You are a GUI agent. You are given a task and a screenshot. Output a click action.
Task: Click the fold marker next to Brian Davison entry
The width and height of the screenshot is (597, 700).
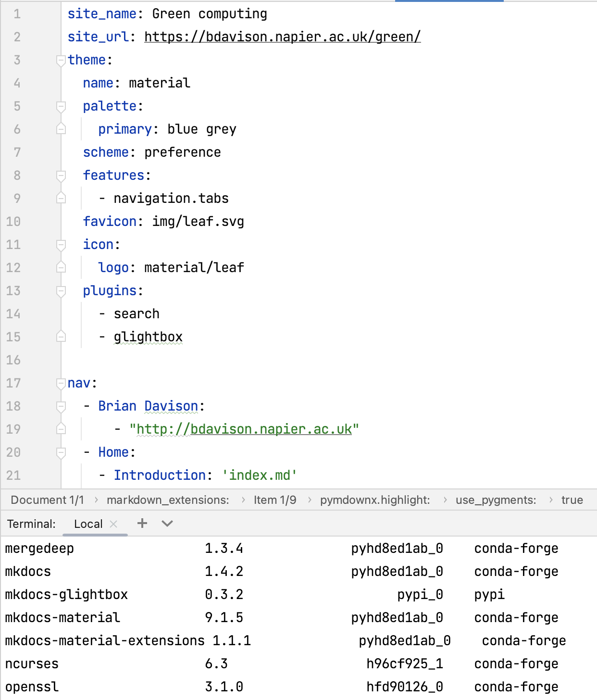tap(61, 406)
